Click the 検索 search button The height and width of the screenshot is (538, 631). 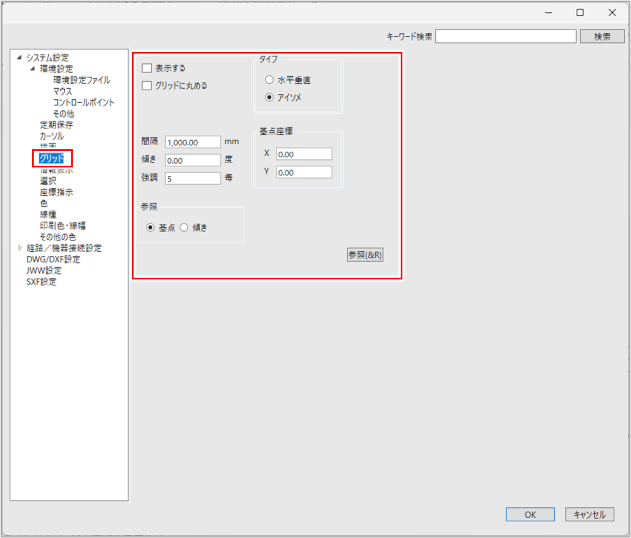(x=602, y=36)
